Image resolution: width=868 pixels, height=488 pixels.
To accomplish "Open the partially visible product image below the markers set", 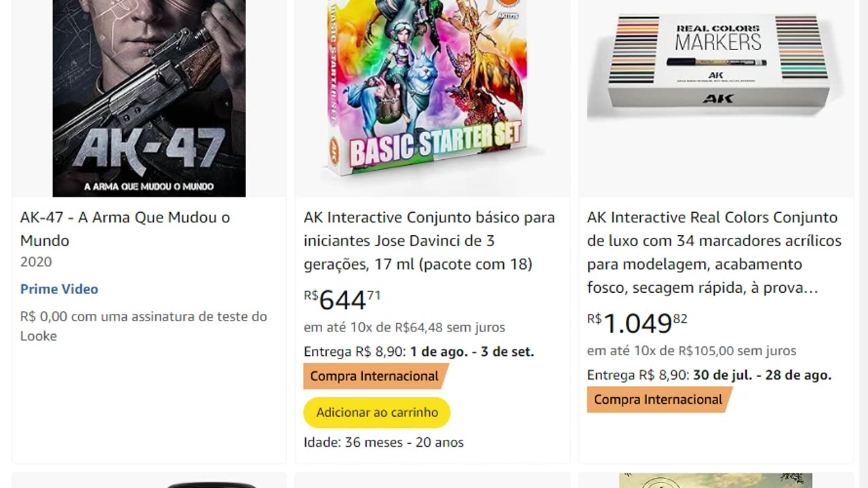I will tap(715, 481).
